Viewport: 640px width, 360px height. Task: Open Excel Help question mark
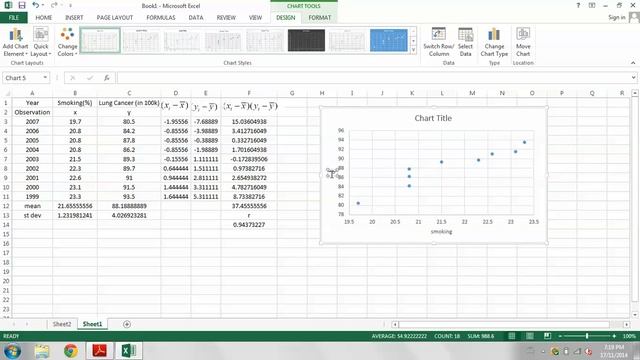[578, 5]
